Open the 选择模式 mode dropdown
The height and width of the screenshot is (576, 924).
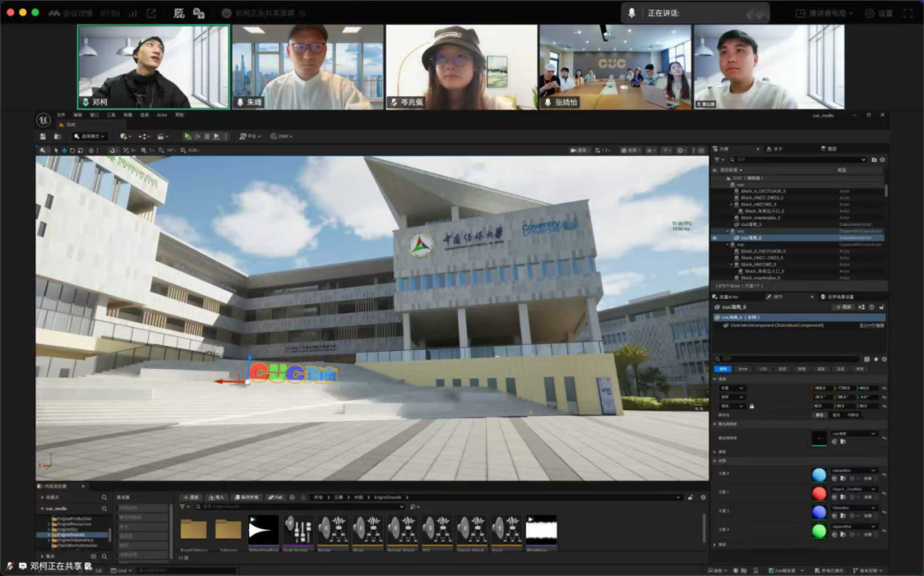point(90,136)
